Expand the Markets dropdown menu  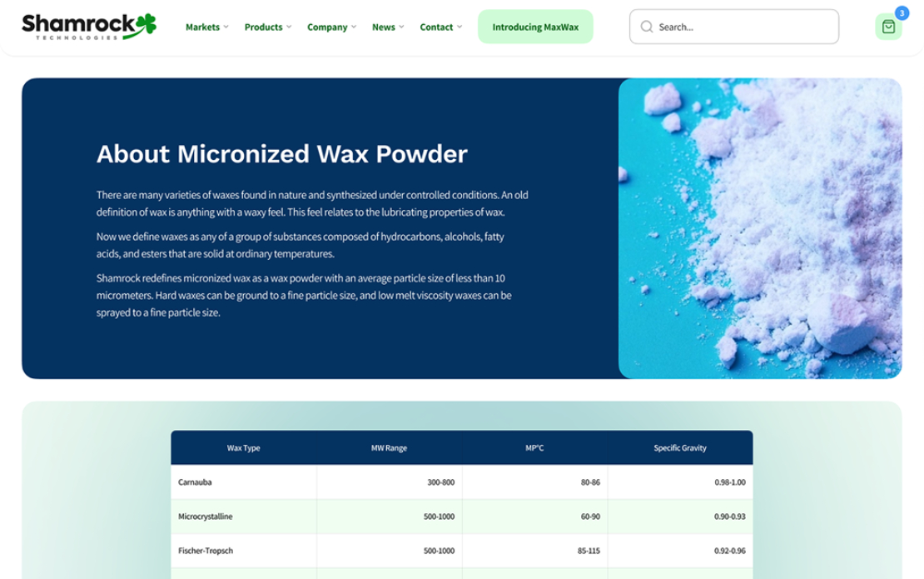pos(206,27)
